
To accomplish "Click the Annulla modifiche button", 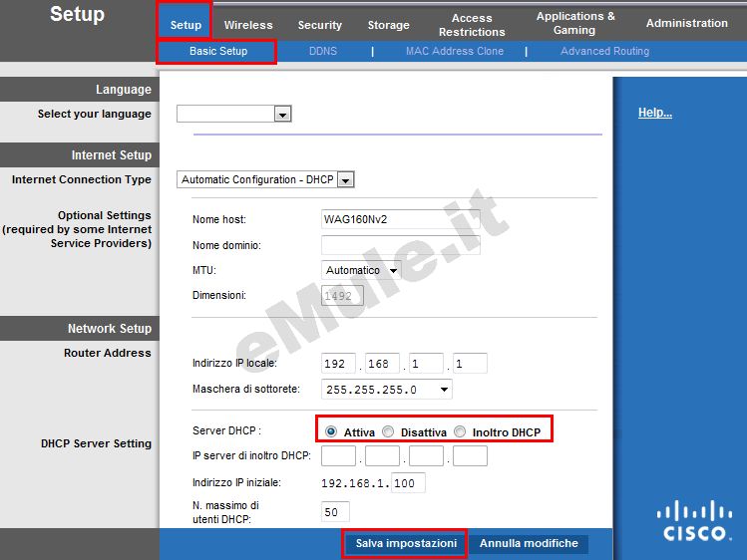I will coord(529,543).
